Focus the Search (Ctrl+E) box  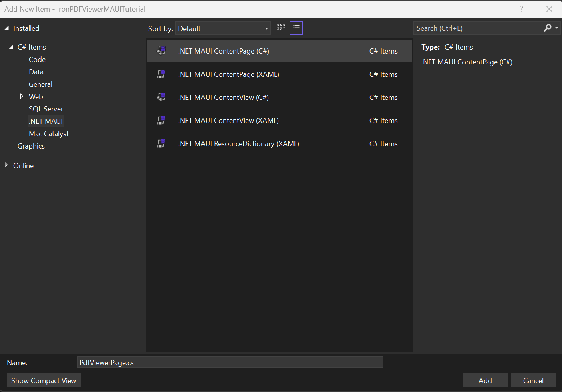point(479,28)
